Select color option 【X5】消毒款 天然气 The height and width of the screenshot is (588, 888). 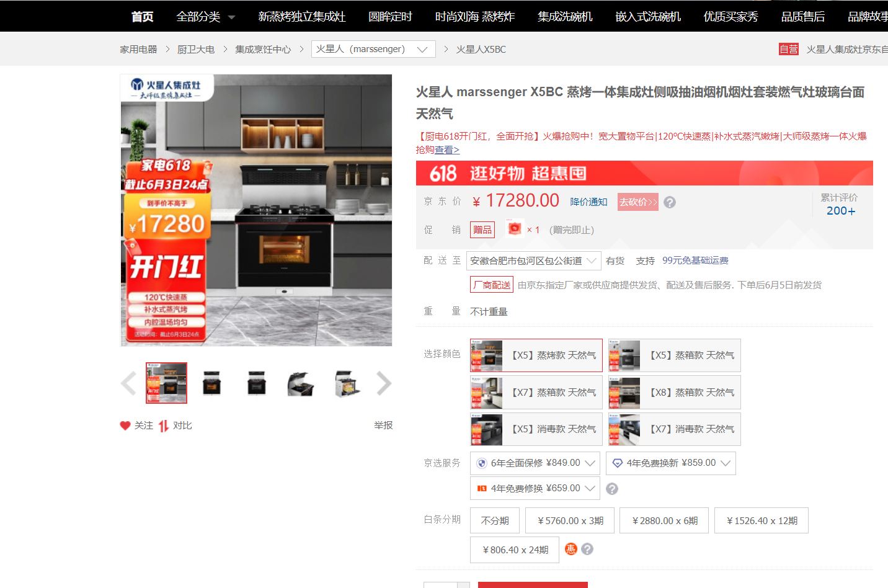[x=536, y=429]
